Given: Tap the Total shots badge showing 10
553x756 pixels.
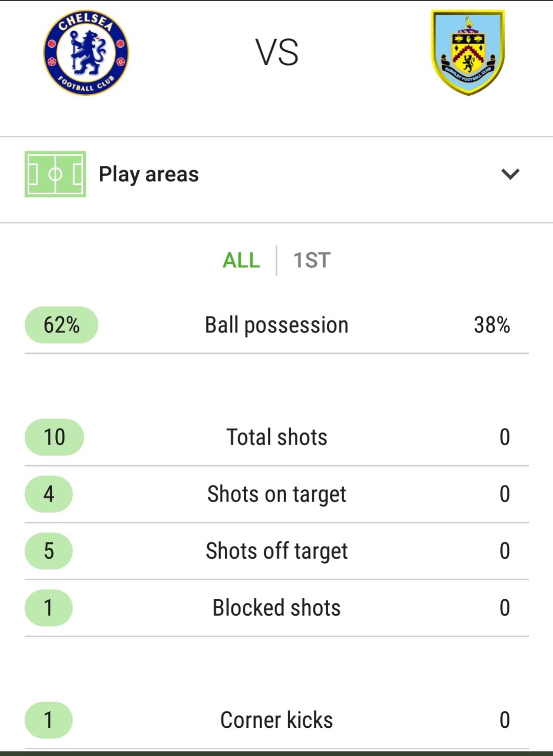Looking at the screenshot, I should [54, 437].
